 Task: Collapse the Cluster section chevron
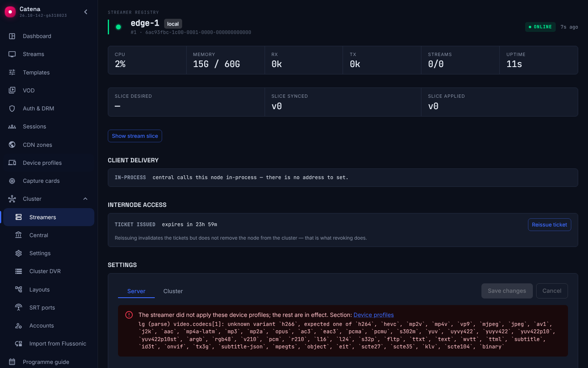pyautogui.click(x=85, y=199)
